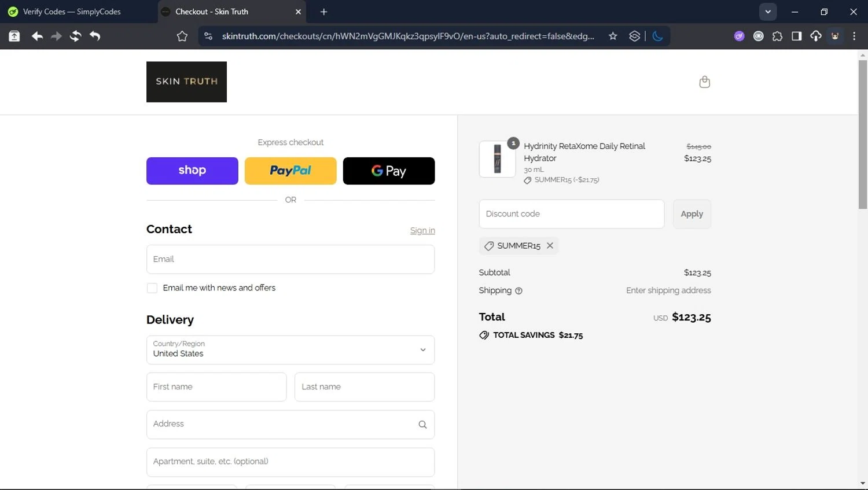Click the address search magnifier icon
The height and width of the screenshot is (490, 868).
point(422,425)
